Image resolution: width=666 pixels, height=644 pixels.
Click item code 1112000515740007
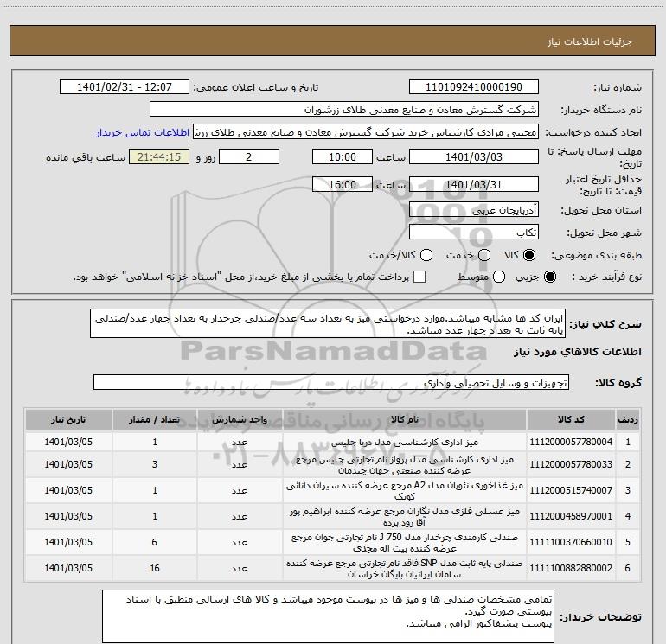click(571, 490)
